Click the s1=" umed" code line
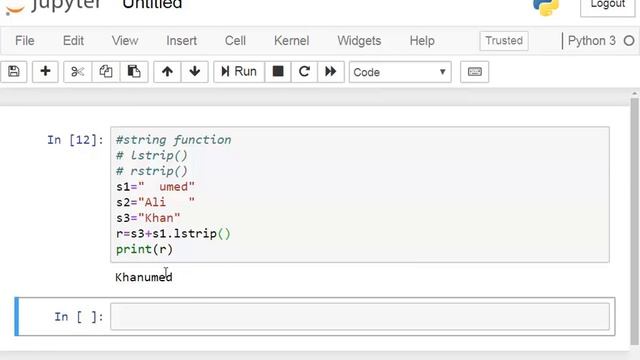The height and width of the screenshot is (360, 640). 156,187
